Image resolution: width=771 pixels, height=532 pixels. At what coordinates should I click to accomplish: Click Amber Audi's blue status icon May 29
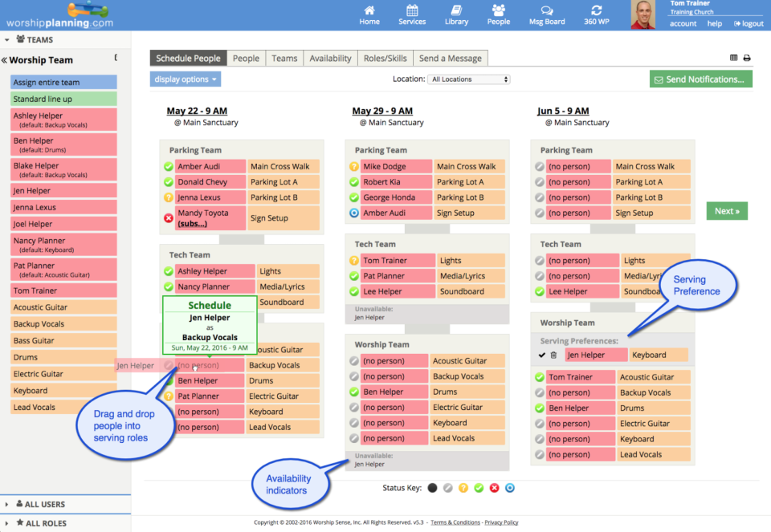tap(353, 213)
